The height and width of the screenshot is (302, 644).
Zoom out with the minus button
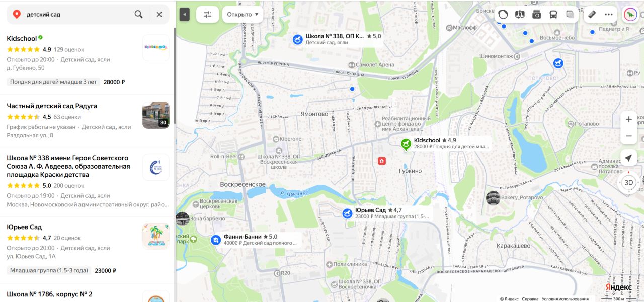pos(629,136)
